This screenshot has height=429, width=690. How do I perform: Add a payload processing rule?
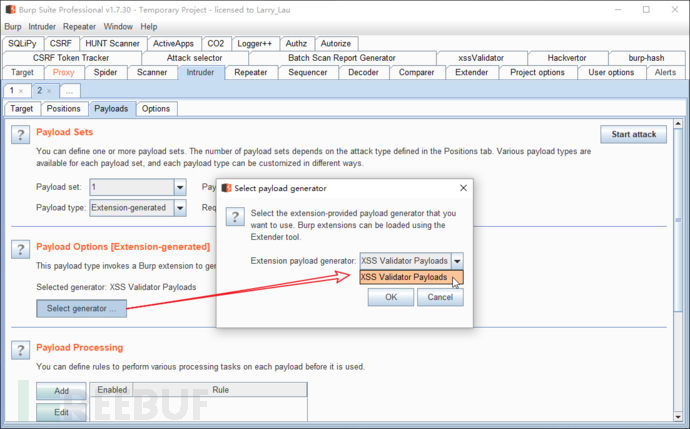click(61, 391)
